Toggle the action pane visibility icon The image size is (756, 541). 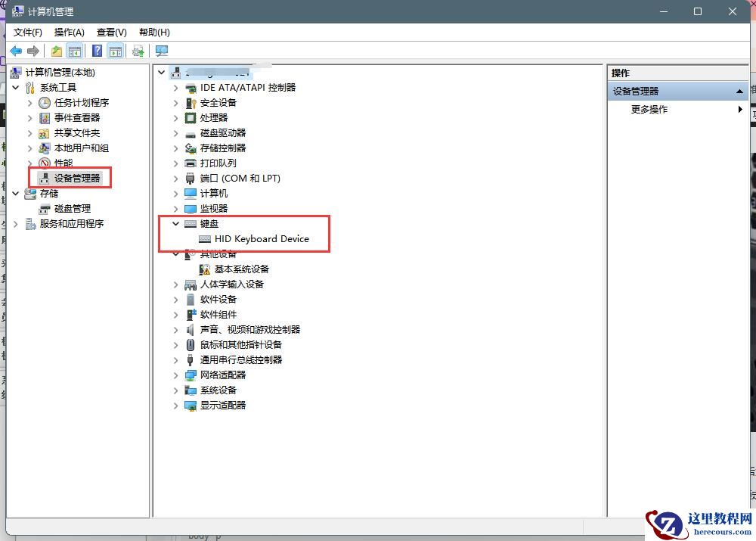click(x=115, y=50)
